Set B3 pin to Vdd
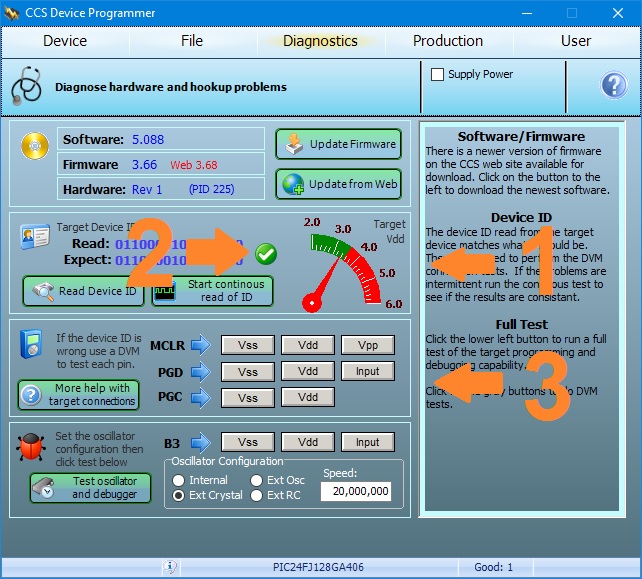 [x=308, y=442]
